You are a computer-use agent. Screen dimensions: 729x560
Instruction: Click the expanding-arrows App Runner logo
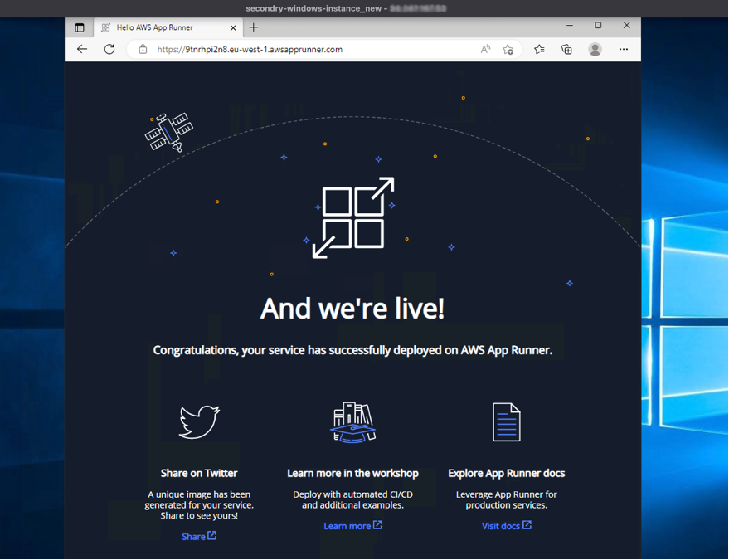click(x=354, y=217)
